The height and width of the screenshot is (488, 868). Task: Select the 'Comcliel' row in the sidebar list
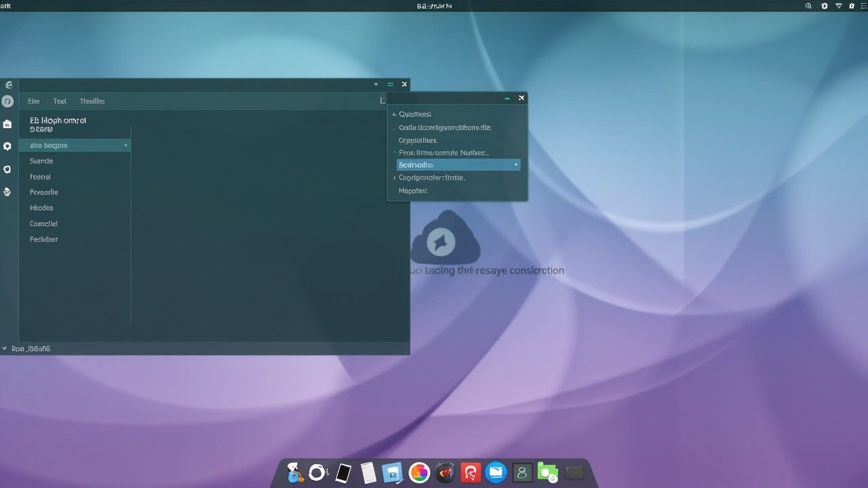75,224
